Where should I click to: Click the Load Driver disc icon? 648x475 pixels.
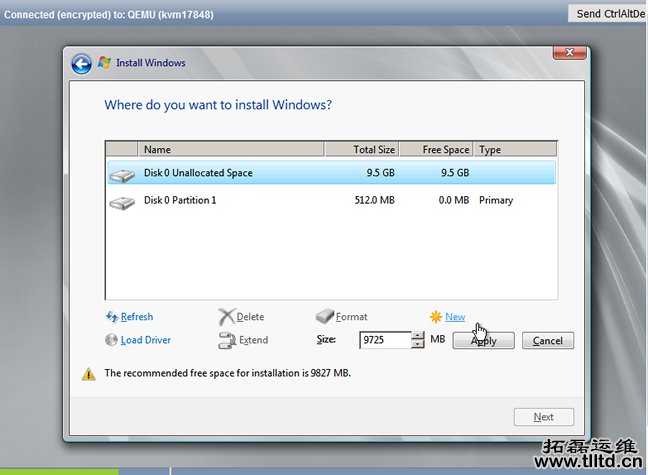112,340
